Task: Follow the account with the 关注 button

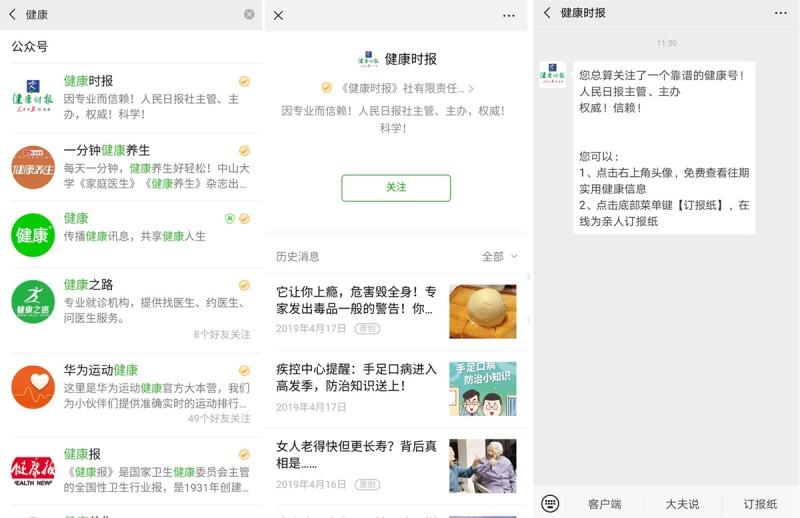Action: 396,188
